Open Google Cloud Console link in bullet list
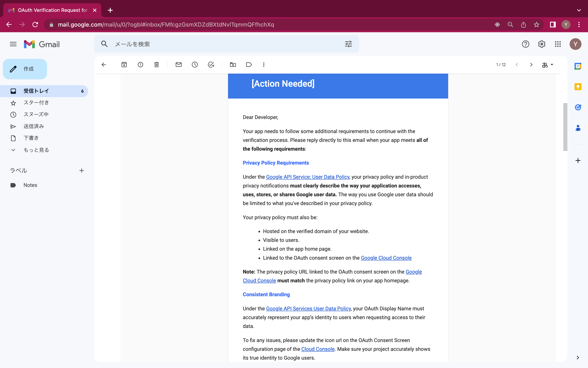The width and height of the screenshot is (588, 368). point(386,258)
